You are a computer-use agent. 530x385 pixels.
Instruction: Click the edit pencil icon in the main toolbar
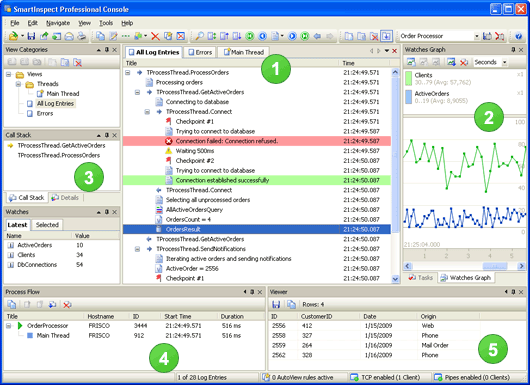coord(113,36)
